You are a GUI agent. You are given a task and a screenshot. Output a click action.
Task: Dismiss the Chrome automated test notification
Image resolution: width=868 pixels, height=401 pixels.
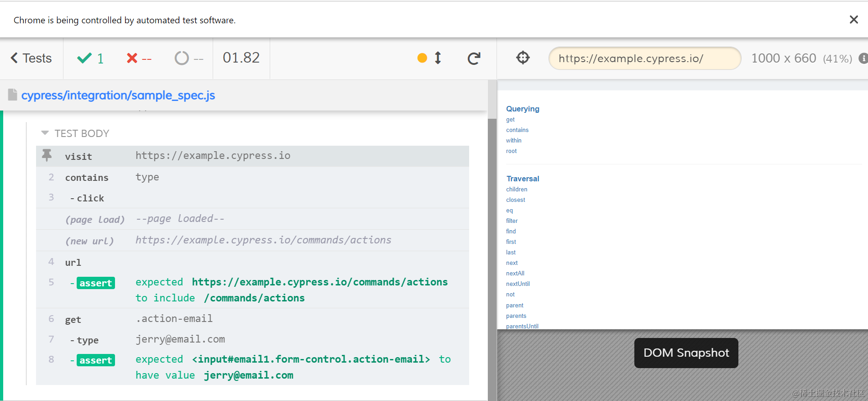point(853,20)
